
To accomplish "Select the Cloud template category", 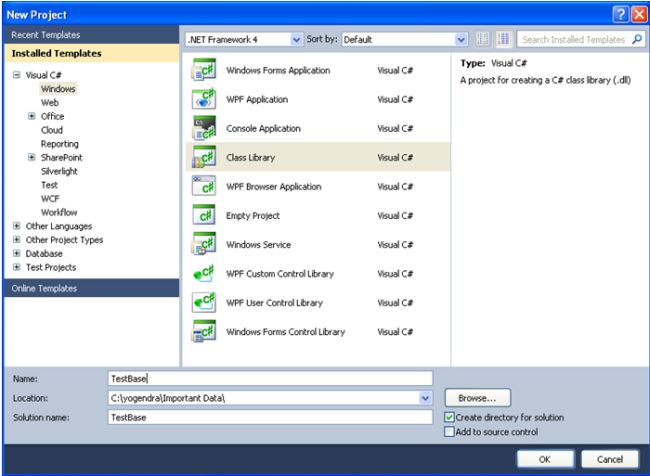I will tap(52, 130).
